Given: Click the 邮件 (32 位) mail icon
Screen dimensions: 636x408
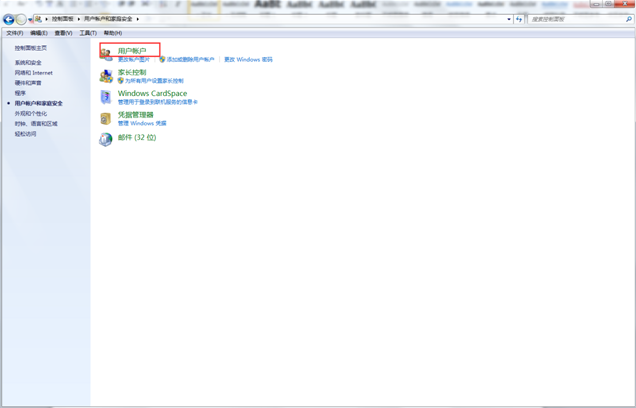Looking at the screenshot, I should click(x=105, y=139).
